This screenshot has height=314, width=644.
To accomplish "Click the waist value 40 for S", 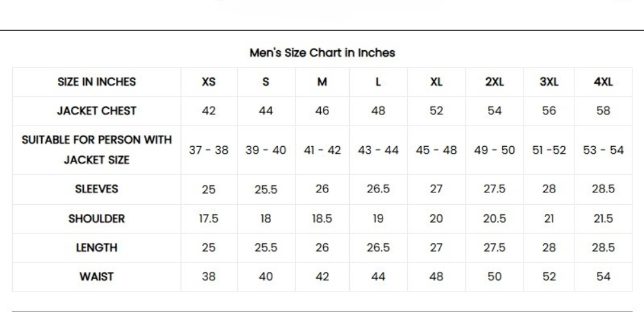I will pyautogui.click(x=265, y=277).
